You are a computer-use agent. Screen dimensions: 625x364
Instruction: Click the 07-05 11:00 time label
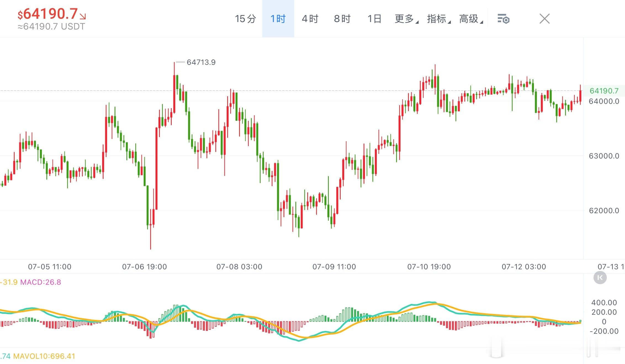(50, 267)
